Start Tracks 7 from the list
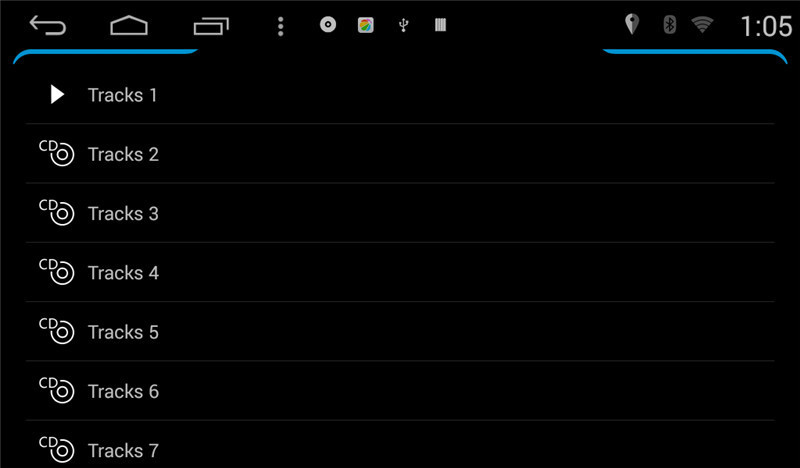The image size is (800, 468). point(400,445)
